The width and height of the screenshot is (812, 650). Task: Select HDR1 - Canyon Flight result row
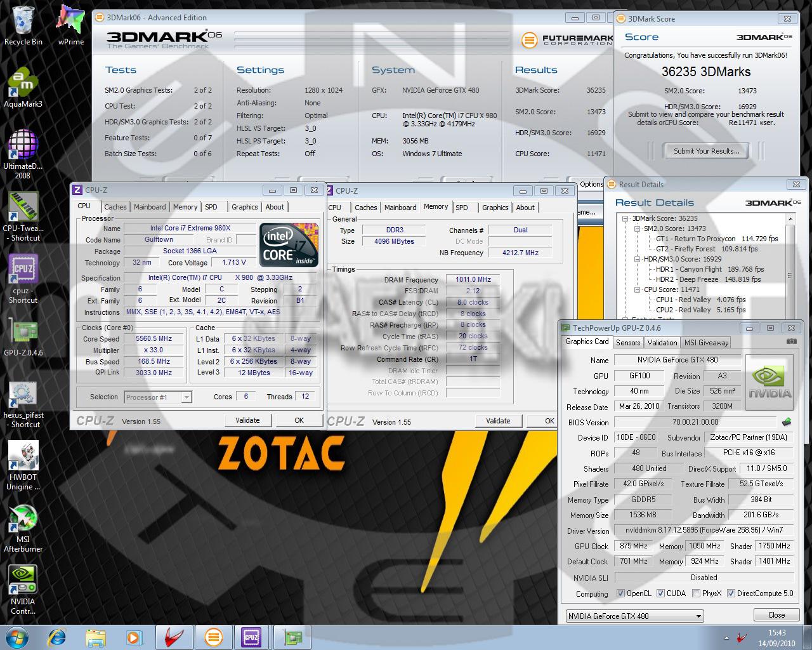[709, 269]
